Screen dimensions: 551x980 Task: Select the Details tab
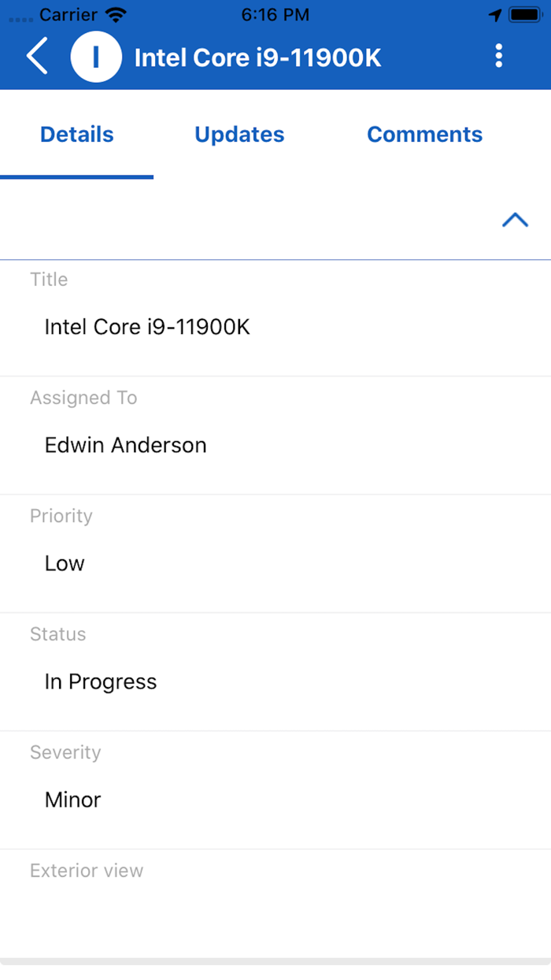click(76, 134)
